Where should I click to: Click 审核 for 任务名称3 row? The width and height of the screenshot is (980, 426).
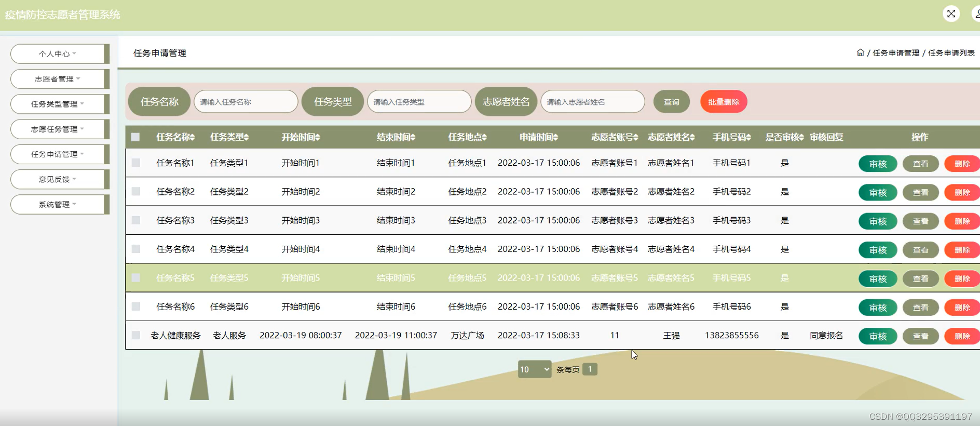(x=878, y=221)
